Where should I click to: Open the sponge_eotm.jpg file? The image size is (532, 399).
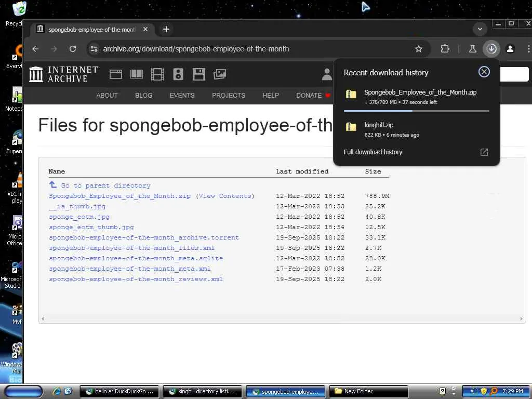click(79, 217)
